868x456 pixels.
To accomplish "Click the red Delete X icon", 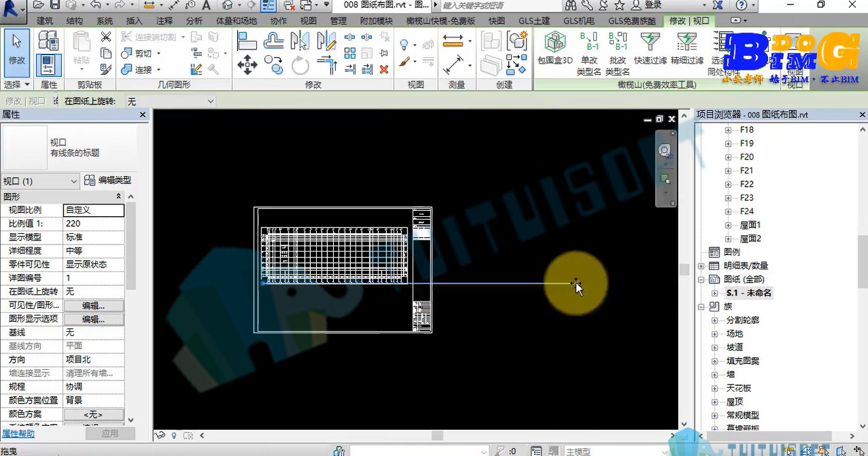I will tap(384, 69).
